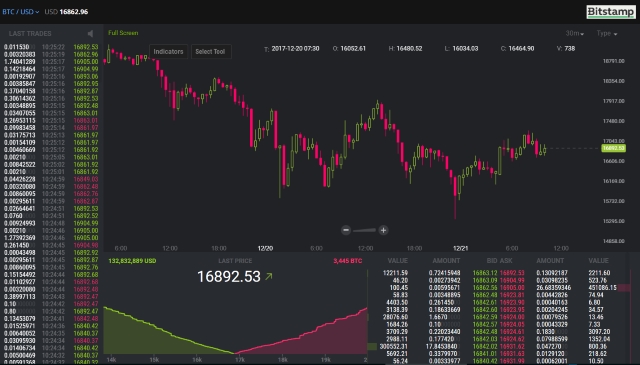Click the C: 16464.90 close value in the chart header
Image resolution: width=640 pixels, height=365 pixels.
pos(517,49)
